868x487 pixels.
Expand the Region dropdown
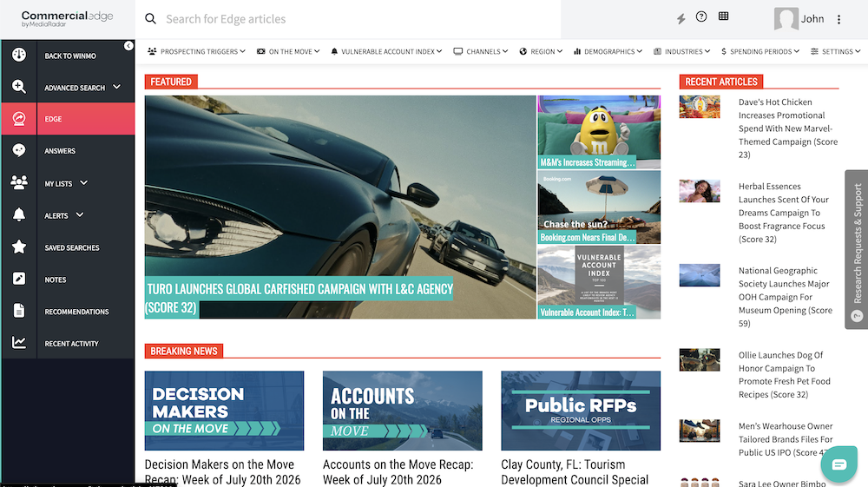541,51
